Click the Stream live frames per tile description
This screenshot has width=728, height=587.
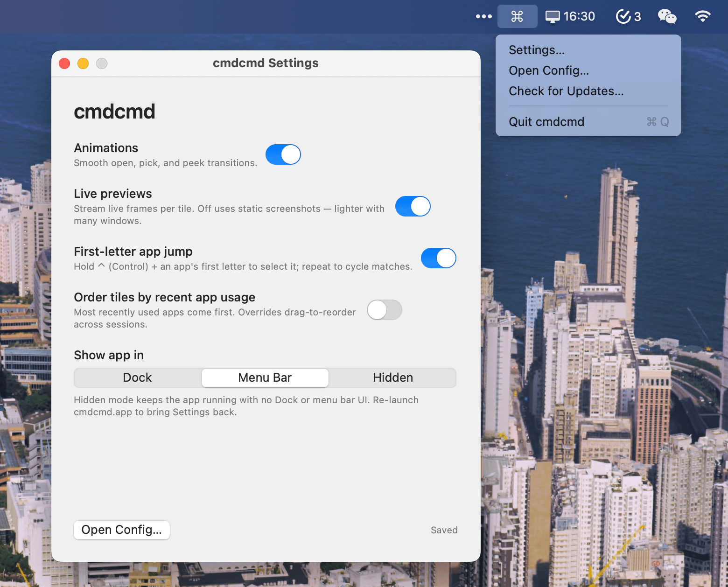pos(229,215)
